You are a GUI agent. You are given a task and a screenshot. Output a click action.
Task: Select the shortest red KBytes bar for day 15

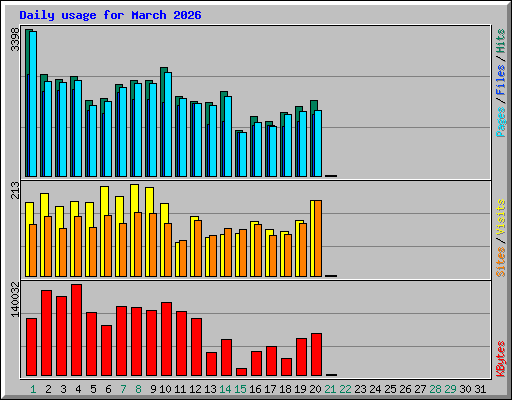[241, 372]
